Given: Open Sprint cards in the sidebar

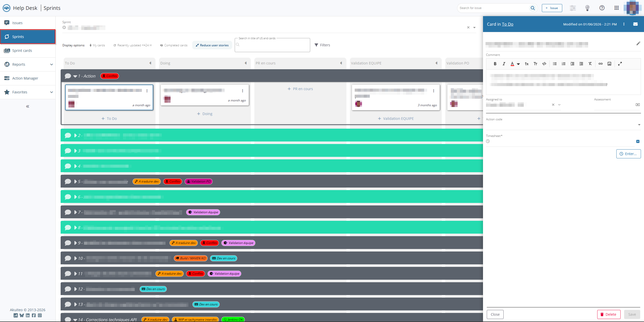Looking at the screenshot, I should [22, 51].
